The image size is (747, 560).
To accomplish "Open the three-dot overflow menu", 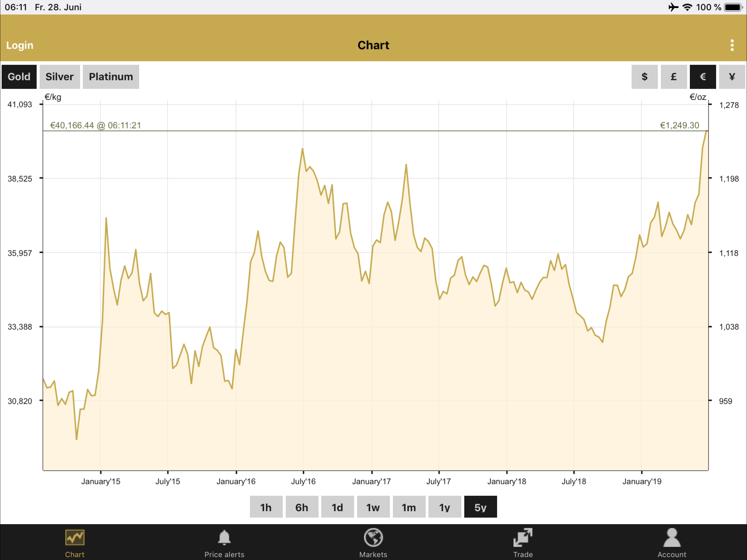I will pyautogui.click(x=732, y=45).
